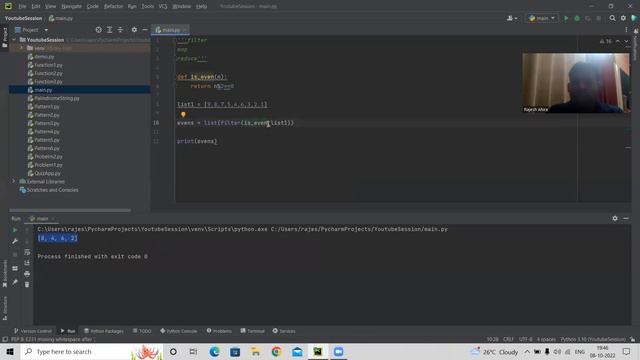Open Run panel settings gear
This screenshot has height=360, width=640.
coord(615,219)
